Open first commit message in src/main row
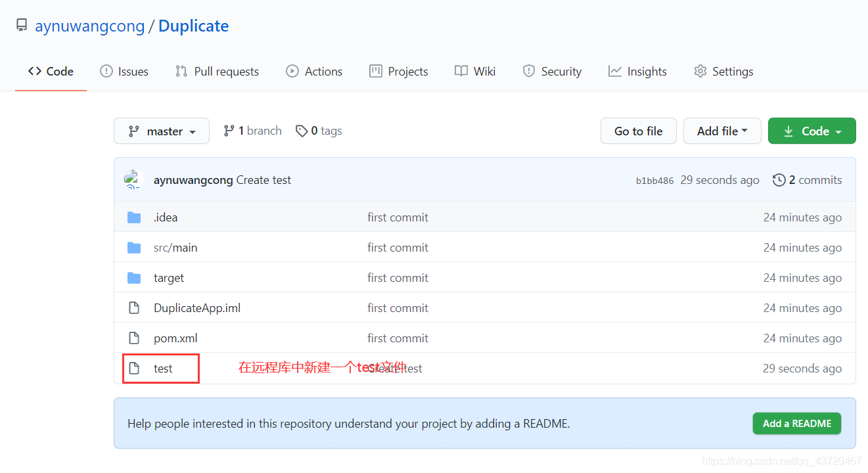Viewport: 868px width, 473px height. click(398, 247)
